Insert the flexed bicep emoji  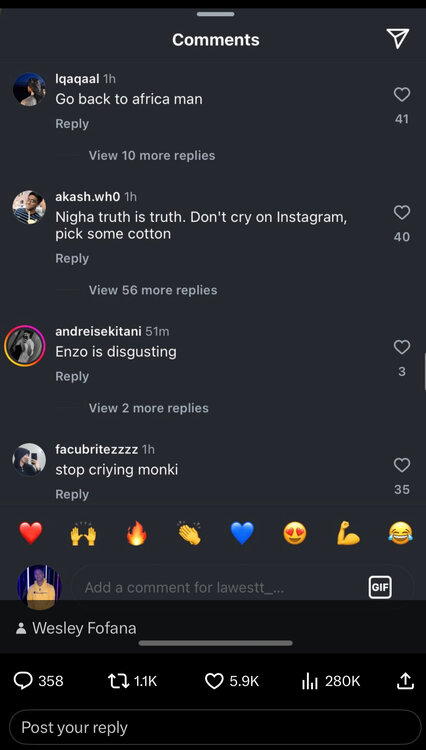pyautogui.click(x=348, y=534)
